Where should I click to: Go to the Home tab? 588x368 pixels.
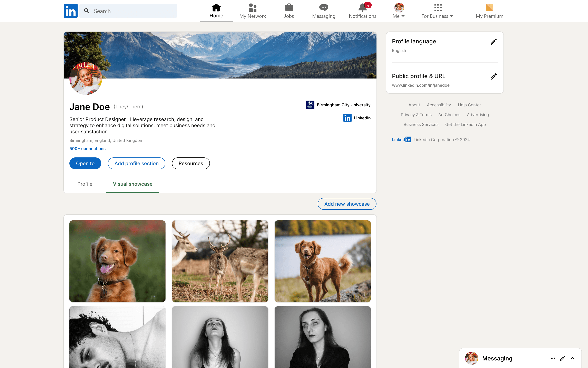pyautogui.click(x=216, y=11)
